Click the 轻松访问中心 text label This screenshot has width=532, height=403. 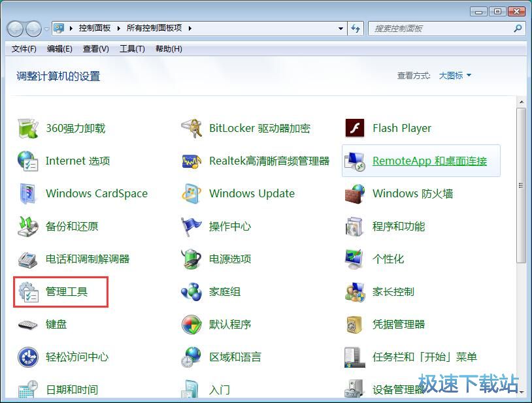[77, 357]
